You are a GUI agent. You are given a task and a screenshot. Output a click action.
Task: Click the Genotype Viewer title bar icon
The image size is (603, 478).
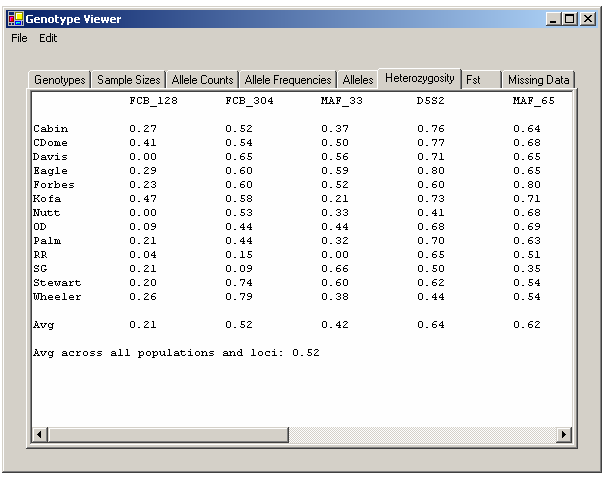point(15,18)
